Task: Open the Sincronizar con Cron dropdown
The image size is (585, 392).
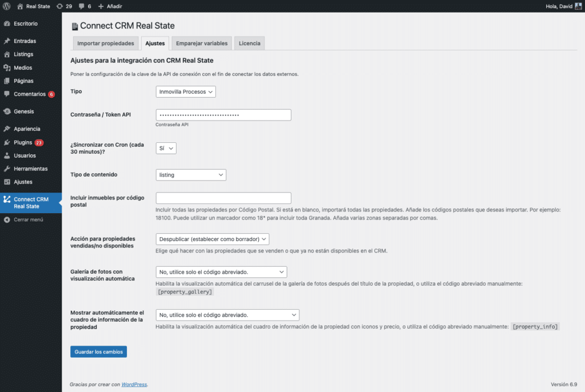Action: [166, 147]
